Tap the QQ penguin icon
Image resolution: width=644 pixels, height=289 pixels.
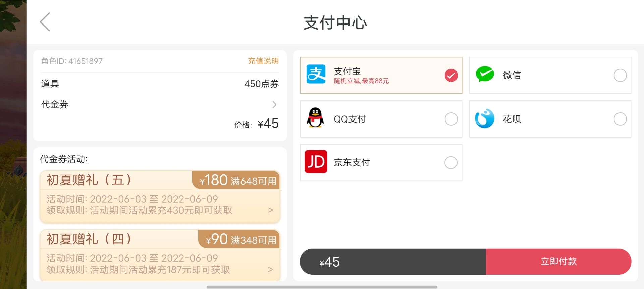(x=315, y=118)
